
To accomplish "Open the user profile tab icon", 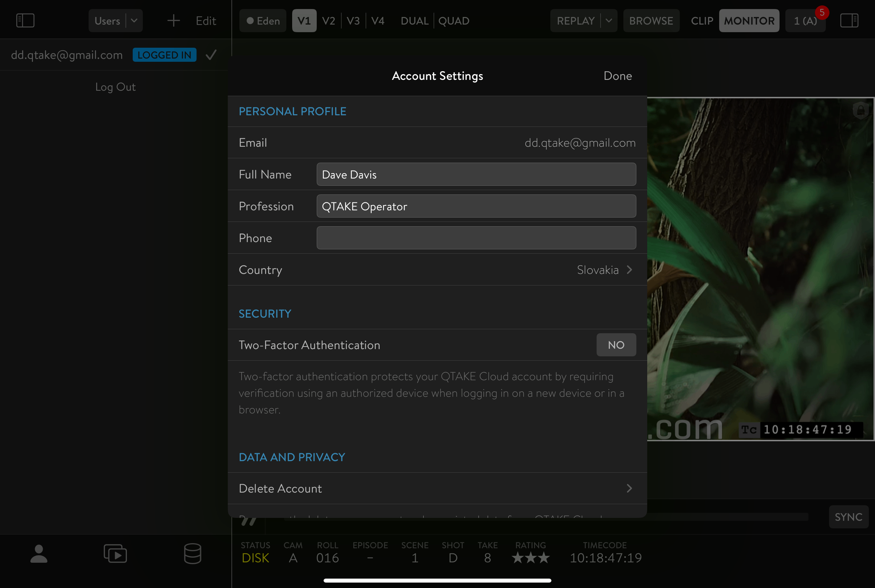I will click(x=39, y=554).
